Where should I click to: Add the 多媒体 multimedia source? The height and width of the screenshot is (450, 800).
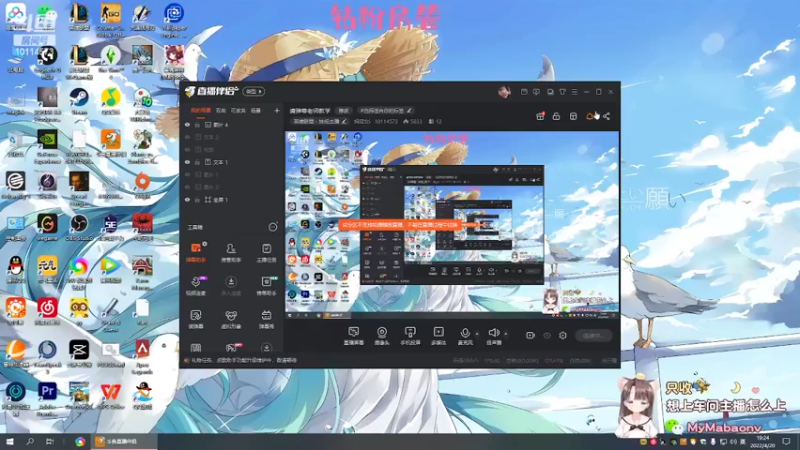[438, 336]
